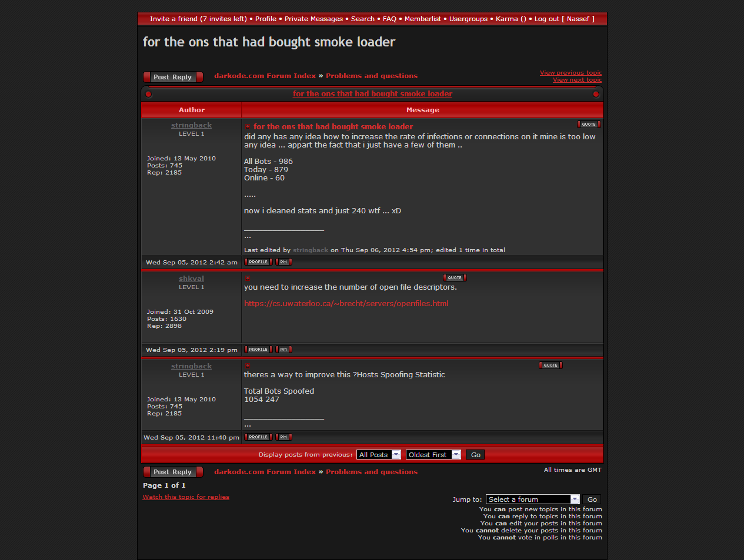Expand the Select a forum dropdown
Image resolution: width=744 pixels, height=560 pixels.
[532, 499]
